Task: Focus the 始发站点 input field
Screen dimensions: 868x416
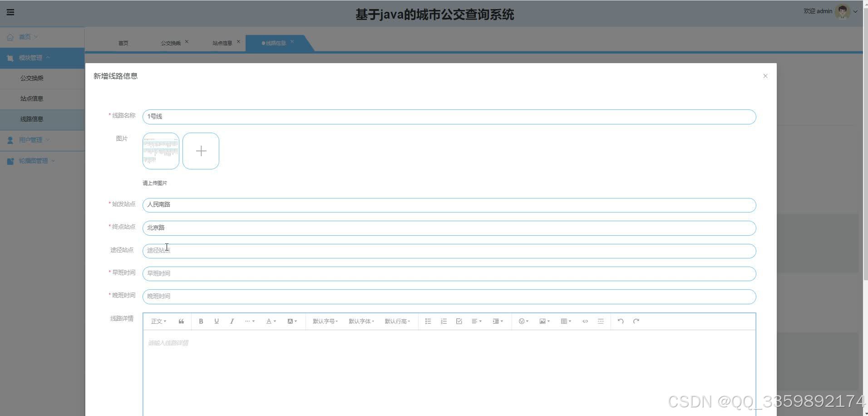Action: tap(449, 205)
